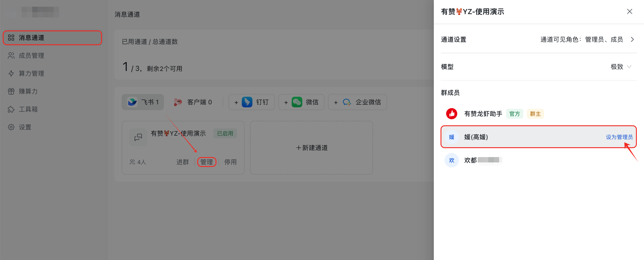Click the 群成员 heading
This screenshot has height=260, width=644.
coord(450,93)
